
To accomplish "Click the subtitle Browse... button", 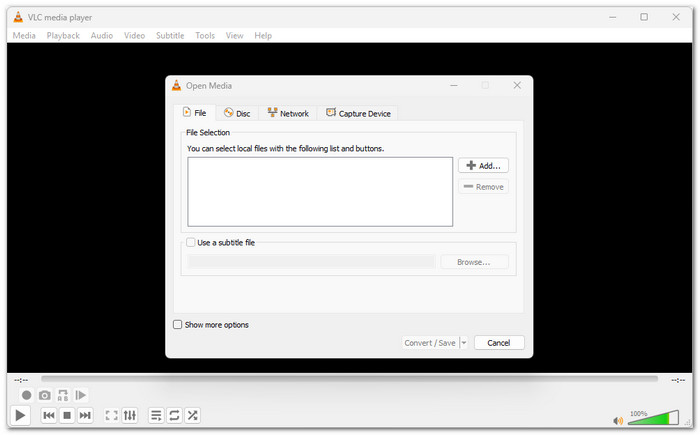I will click(x=474, y=262).
